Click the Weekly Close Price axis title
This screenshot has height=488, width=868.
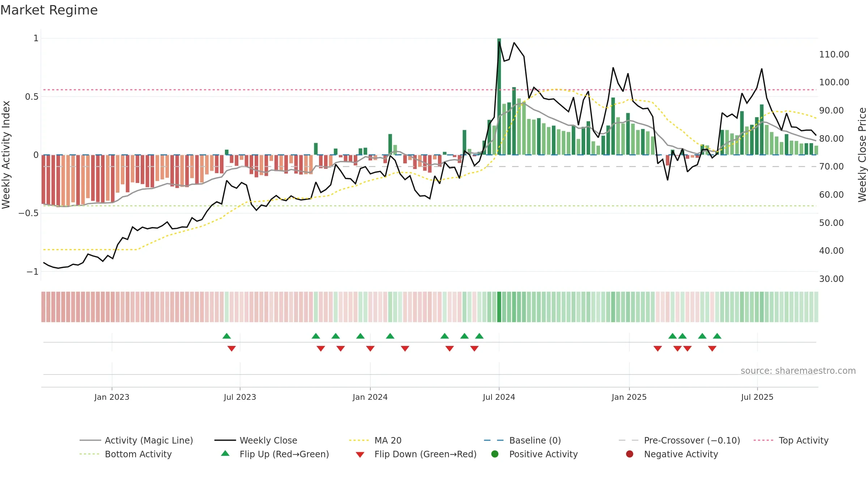(862, 155)
